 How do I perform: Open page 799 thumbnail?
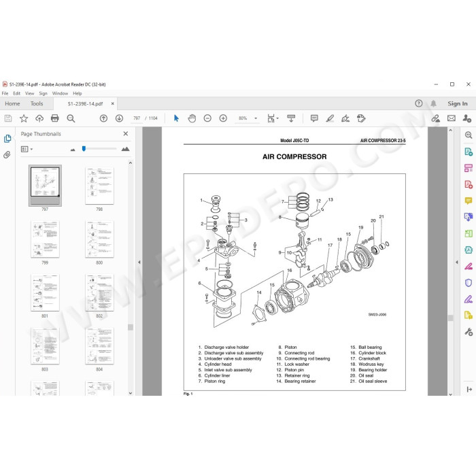45,239
